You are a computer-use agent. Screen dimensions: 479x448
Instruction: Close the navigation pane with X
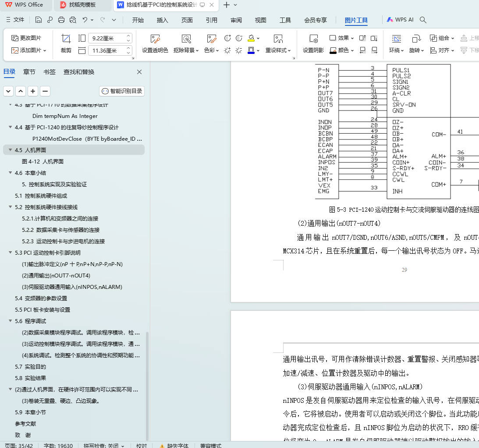(x=139, y=72)
